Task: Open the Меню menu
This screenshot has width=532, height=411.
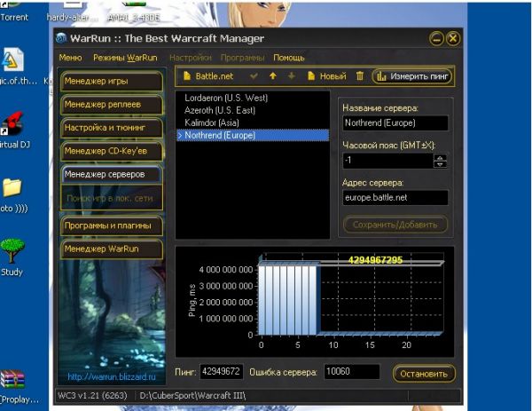Action: [70, 58]
